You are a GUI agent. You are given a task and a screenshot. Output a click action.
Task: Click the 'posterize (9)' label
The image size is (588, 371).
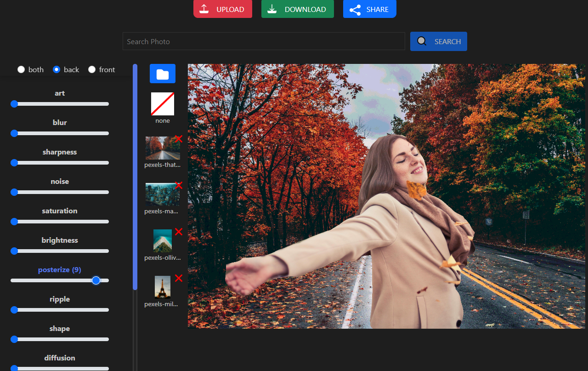60,270
